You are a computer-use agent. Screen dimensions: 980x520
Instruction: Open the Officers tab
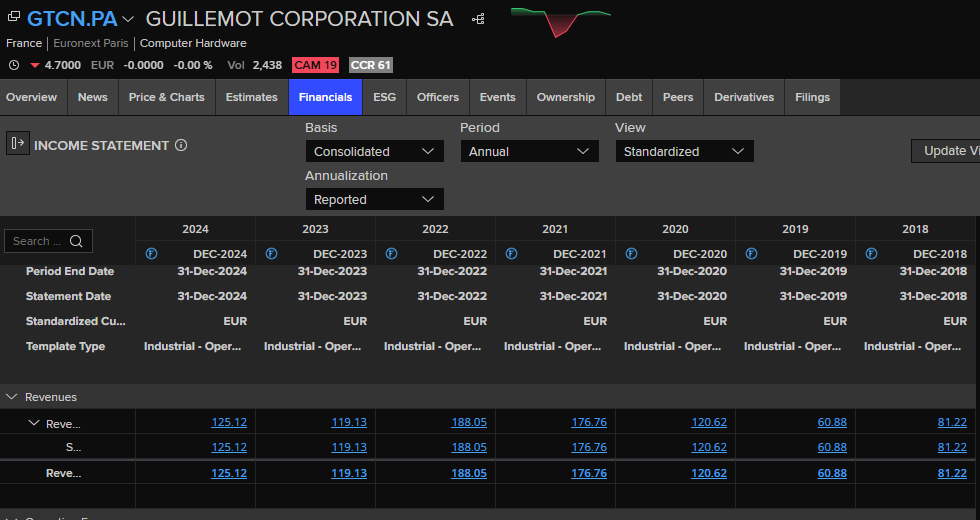(x=438, y=97)
